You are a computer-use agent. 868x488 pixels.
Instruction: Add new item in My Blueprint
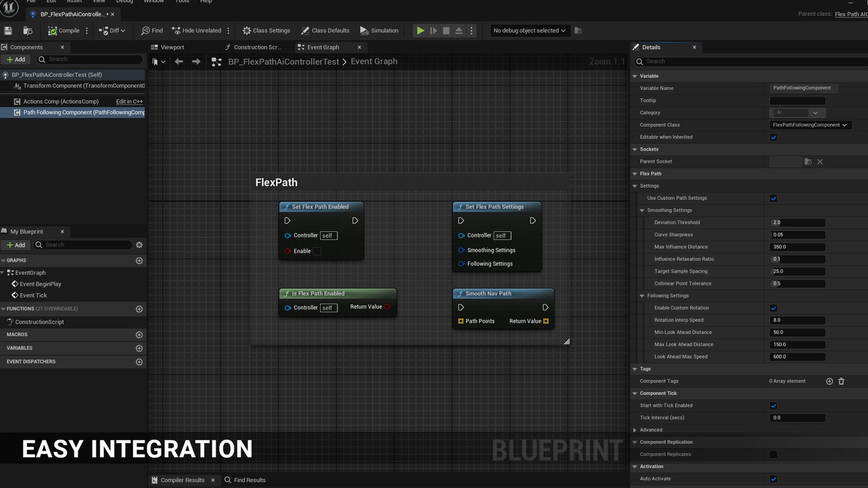(x=16, y=245)
